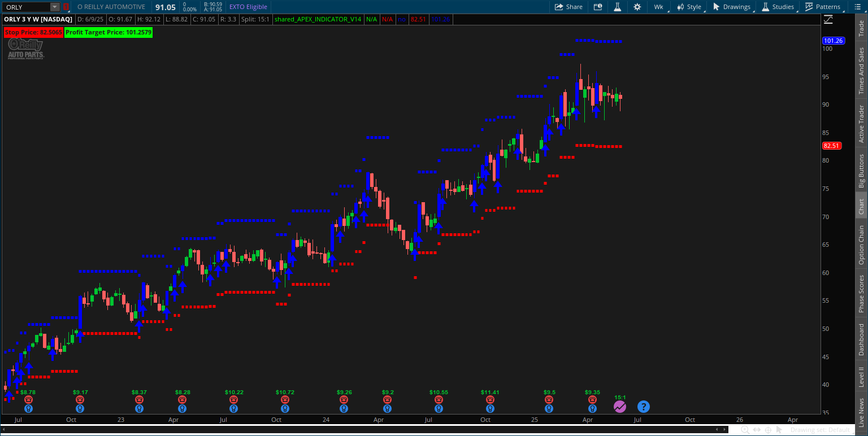The image size is (868, 436).
Task: Click the price scale curve icon
Action: [828, 19]
